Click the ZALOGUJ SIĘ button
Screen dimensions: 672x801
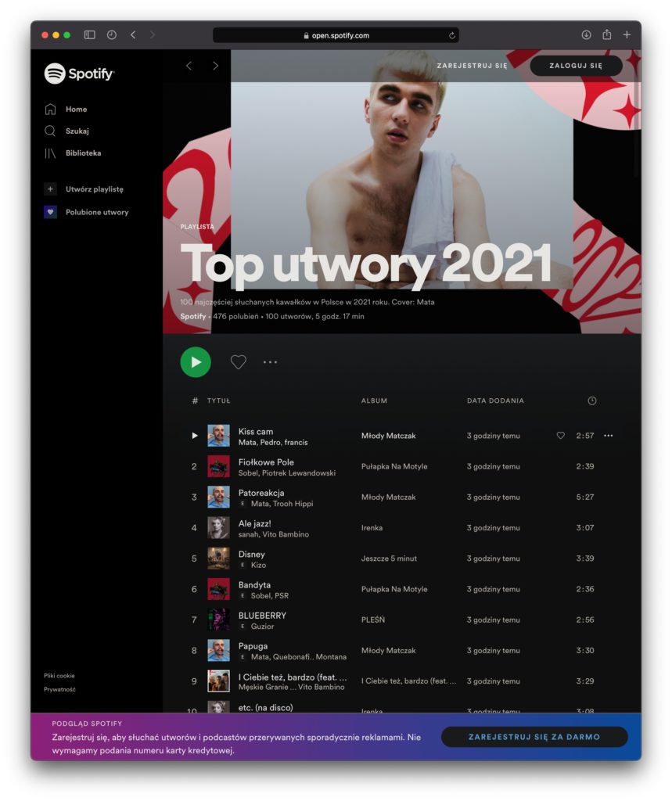576,66
